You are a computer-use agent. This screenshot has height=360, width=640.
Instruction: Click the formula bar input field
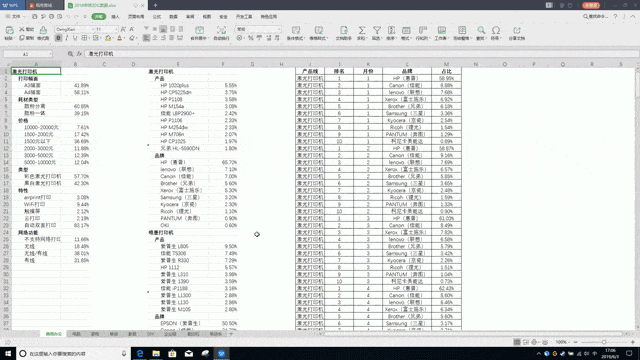pyautogui.click(x=361, y=54)
